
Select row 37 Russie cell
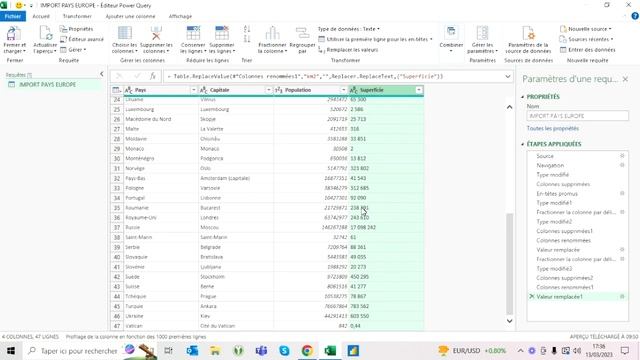click(x=161, y=227)
